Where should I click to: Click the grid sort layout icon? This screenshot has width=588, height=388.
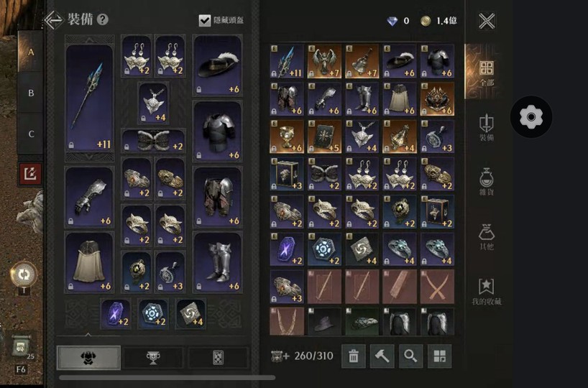tap(439, 356)
